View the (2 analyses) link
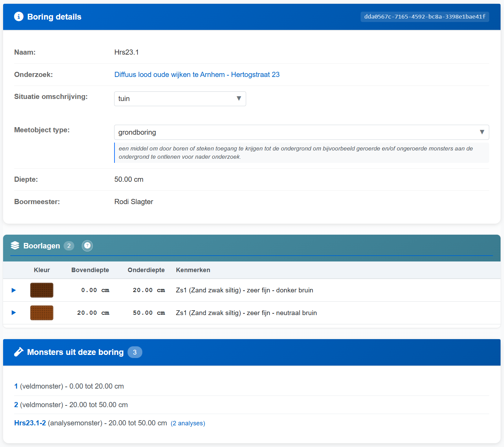The width and height of the screenshot is (504, 447). 188,423
